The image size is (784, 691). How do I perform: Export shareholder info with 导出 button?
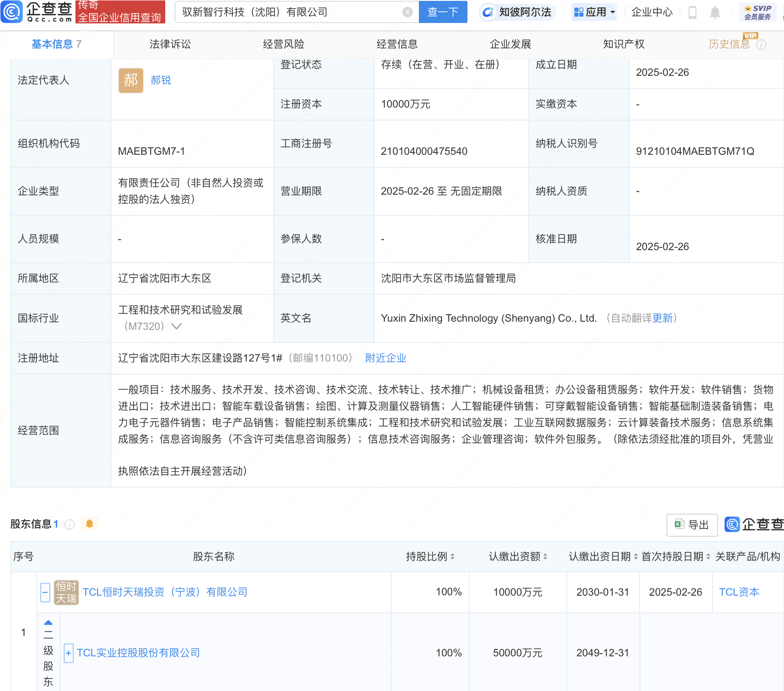[692, 525]
